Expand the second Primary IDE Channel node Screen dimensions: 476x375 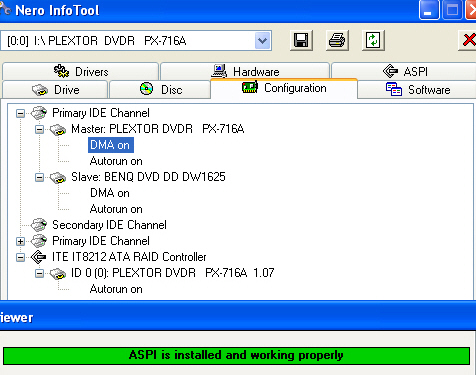pyautogui.click(x=20, y=241)
